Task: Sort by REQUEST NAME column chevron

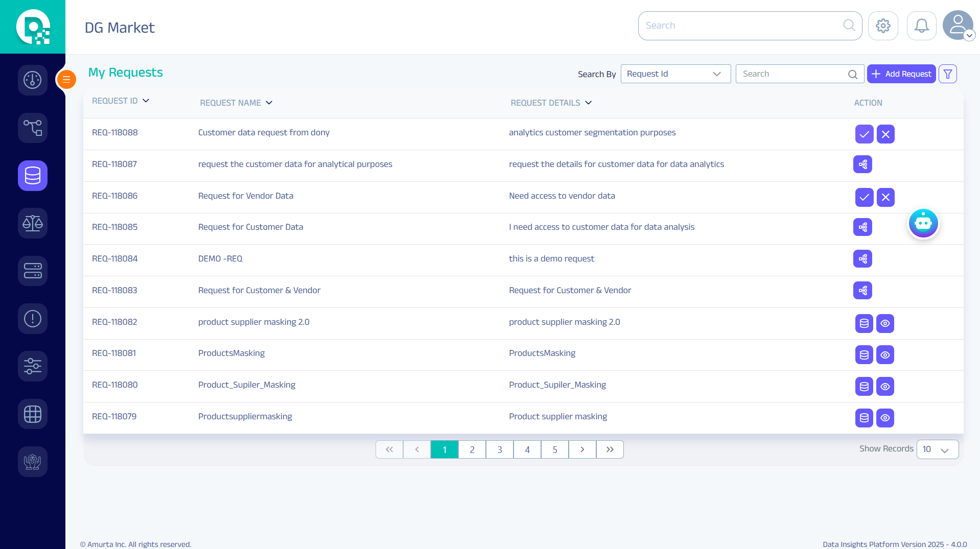Action: [x=269, y=103]
